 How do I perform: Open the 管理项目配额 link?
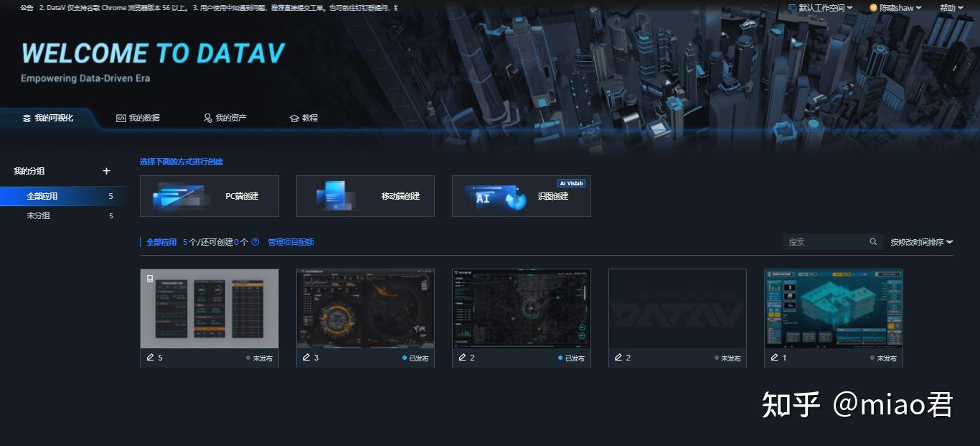tap(293, 242)
